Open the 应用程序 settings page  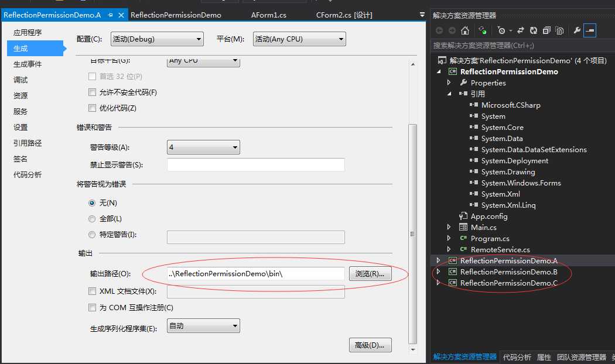pyautogui.click(x=28, y=33)
